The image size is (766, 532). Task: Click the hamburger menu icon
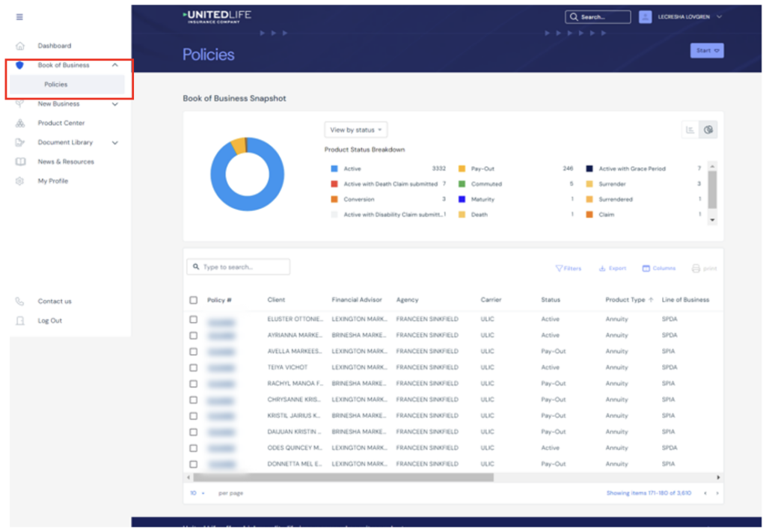19,17
